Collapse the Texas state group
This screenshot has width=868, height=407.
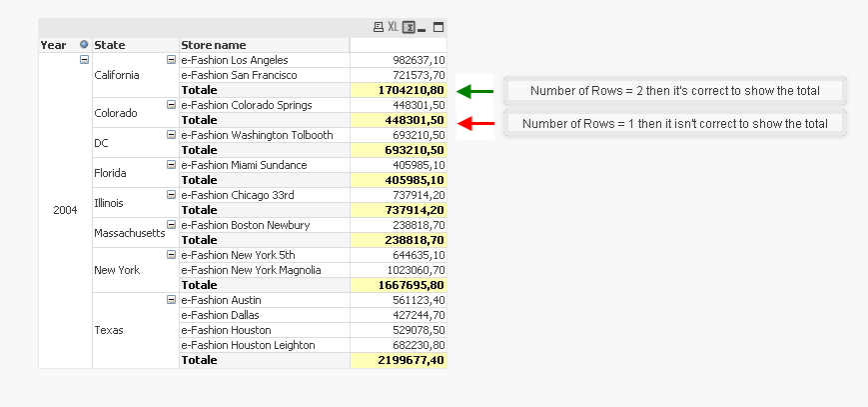171,300
